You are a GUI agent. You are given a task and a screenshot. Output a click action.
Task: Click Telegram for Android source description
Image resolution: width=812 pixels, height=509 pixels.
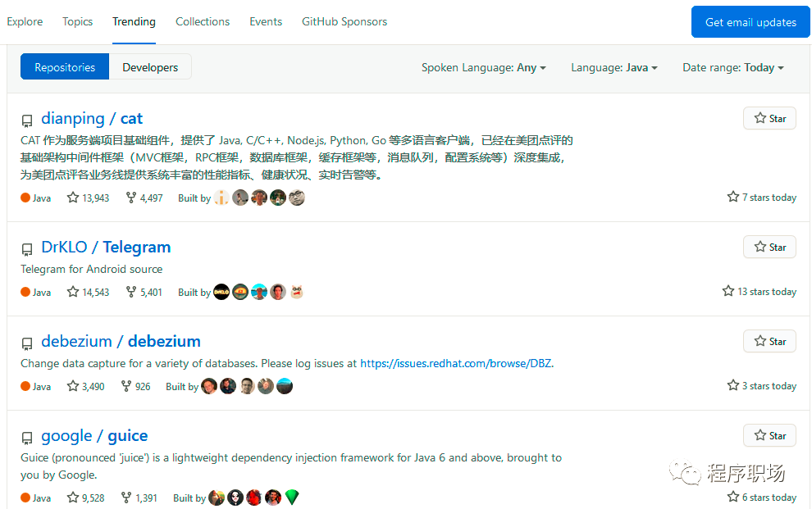pos(92,269)
